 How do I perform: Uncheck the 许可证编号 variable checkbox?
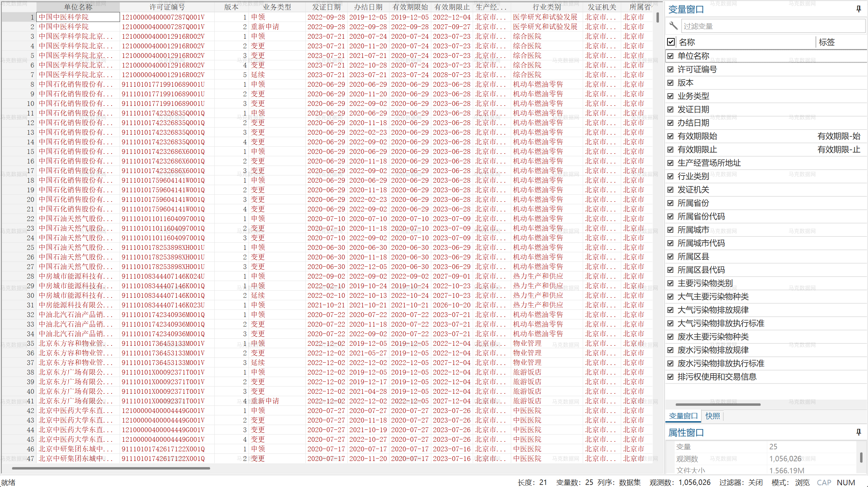tap(671, 70)
